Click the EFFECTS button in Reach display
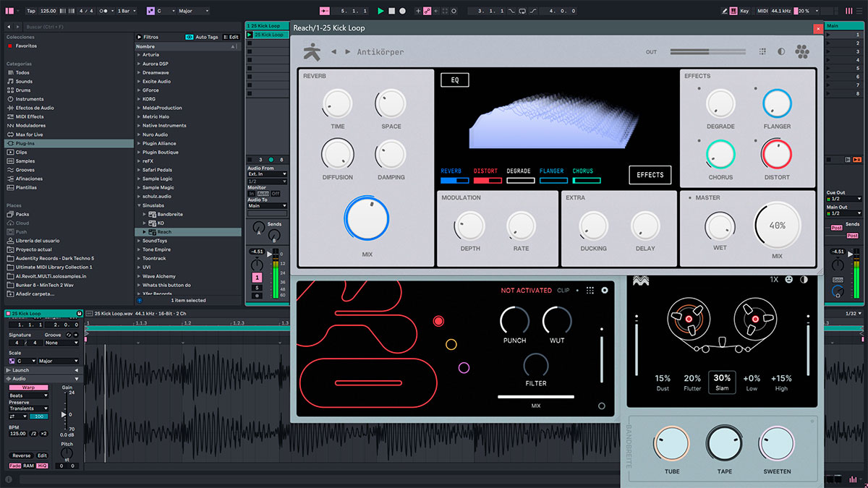The height and width of the screenshot is (488, 868). [650, 174]
